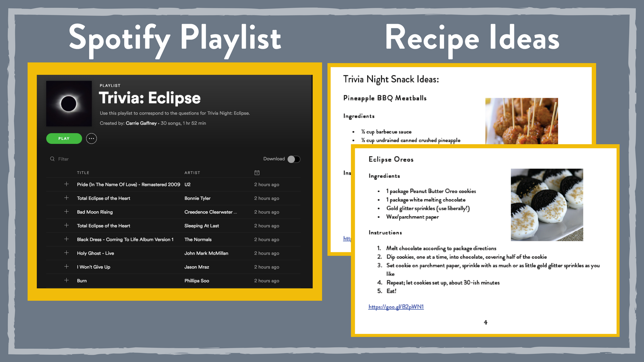Add Pride (In The Name Of Love) with plus icon

[x=66, y=184]
